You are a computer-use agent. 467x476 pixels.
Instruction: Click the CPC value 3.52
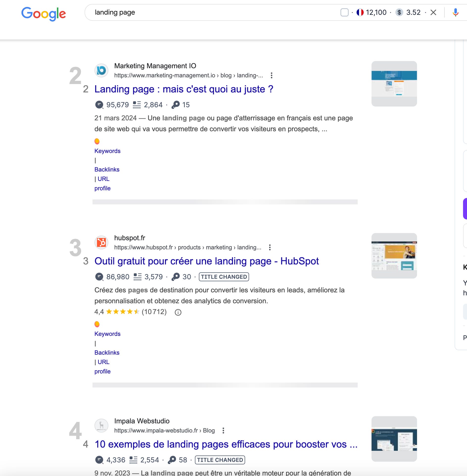pos(413,12)
